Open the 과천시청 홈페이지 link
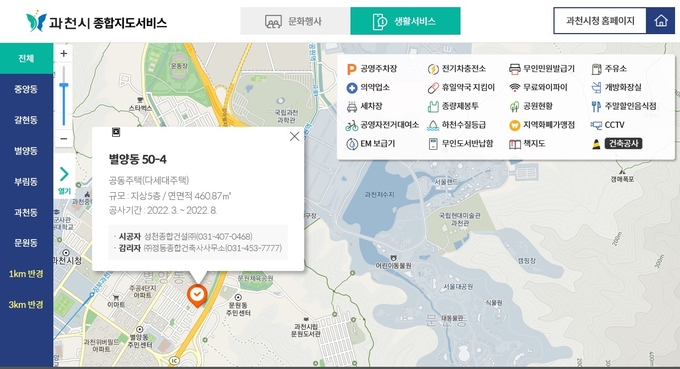 pyautogui.click(x=600, y=21)
